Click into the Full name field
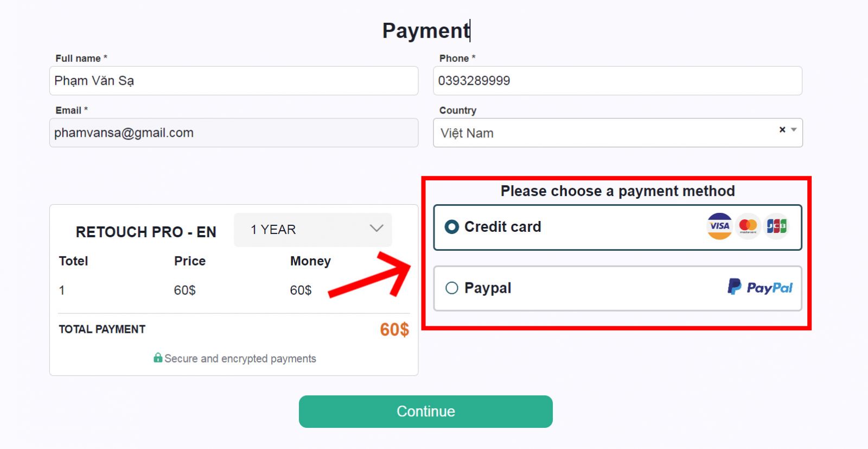 [233, 81]
